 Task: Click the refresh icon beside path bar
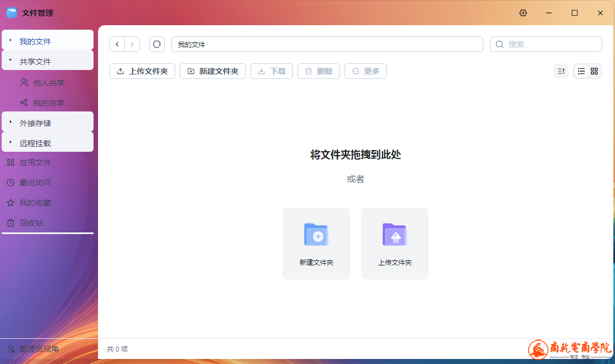tap(157, 44)
